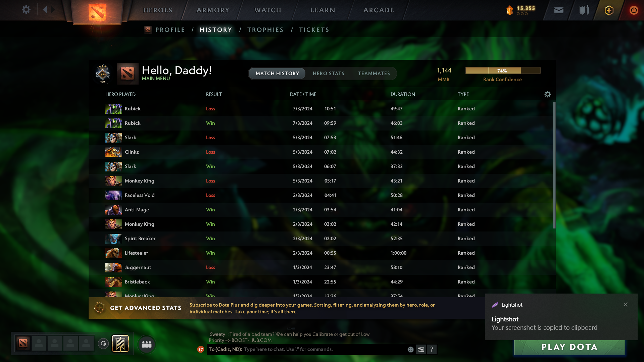This screenshot has height=362, width=644.
Task: Open the party voice headset icon
Action: tap(103, 344)
